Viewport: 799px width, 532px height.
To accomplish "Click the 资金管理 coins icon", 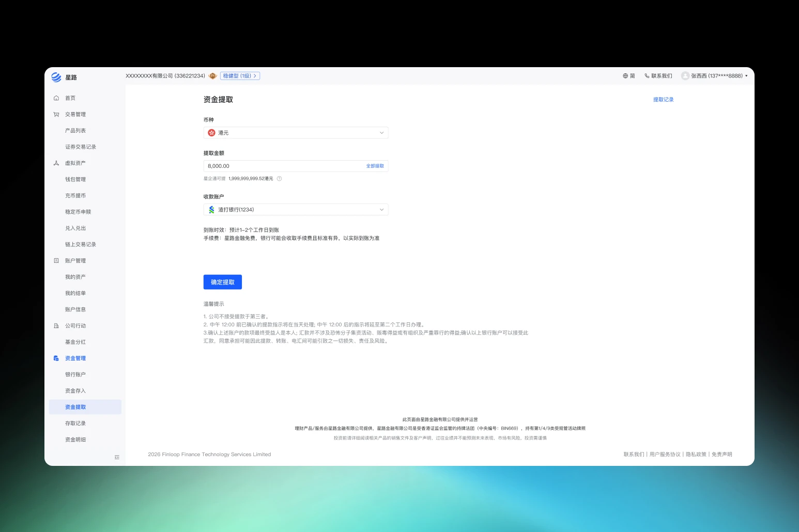I will pyautogui.click(x=56, y=358).
